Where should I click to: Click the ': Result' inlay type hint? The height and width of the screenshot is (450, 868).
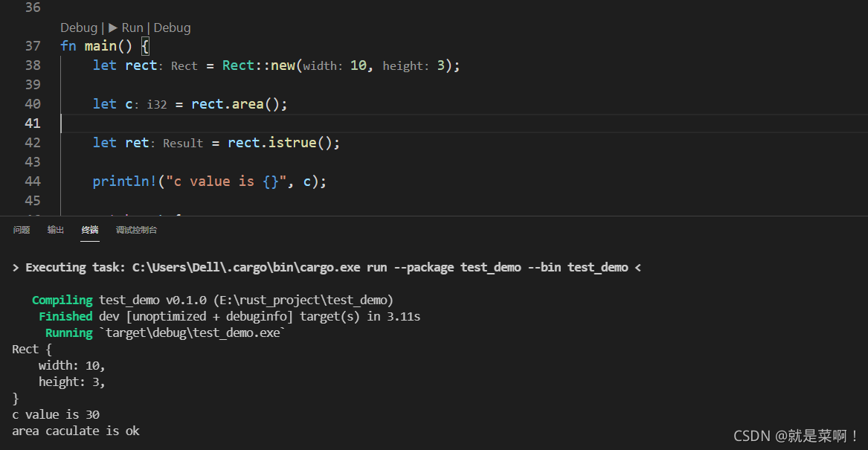(179, 144)
